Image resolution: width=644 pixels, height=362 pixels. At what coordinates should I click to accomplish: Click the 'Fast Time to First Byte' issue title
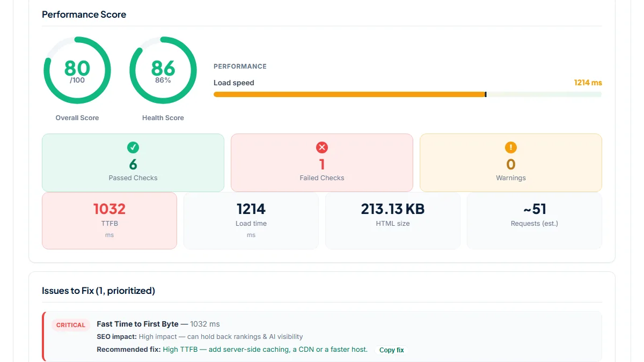click(x=137, y=324)
